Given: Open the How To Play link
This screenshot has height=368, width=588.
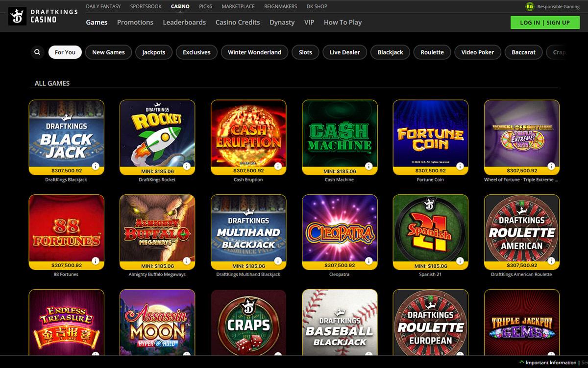Looking at the screenshot, I should 343,23.
